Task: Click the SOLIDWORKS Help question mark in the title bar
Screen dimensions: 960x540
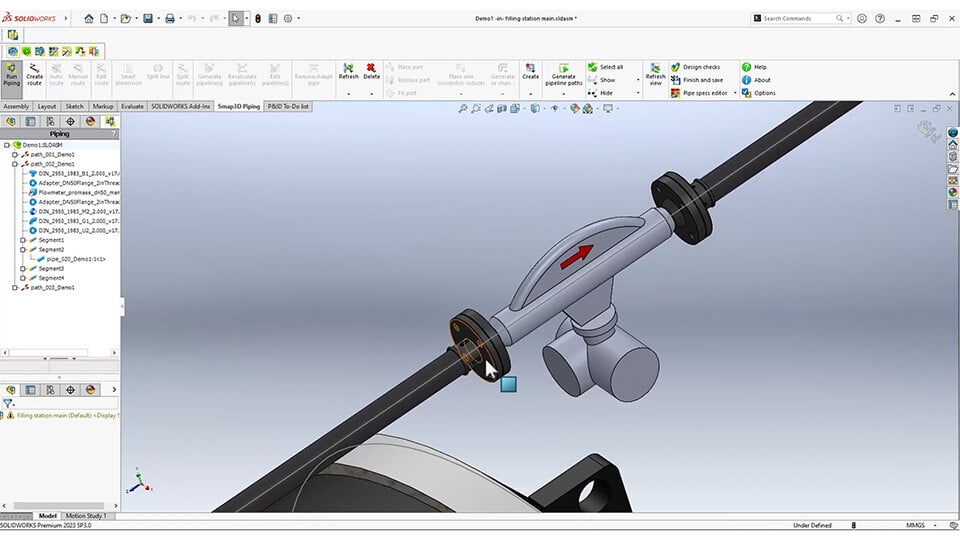Action: pos(880,18)
